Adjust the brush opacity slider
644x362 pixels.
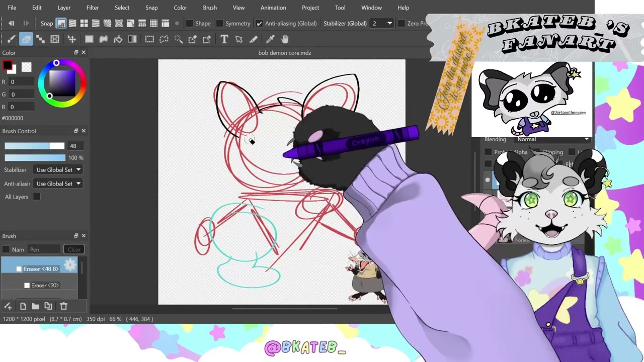[x=35, y=157]
